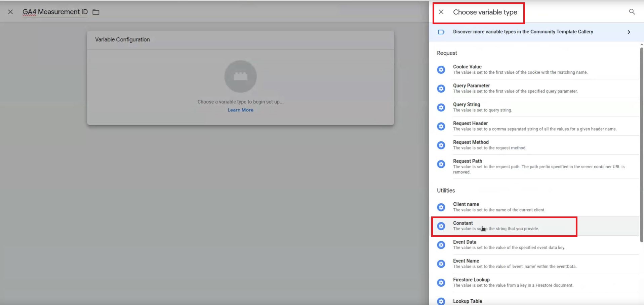
Task: Click the Variable Configuration card header
Action: click(x=240, y=40)
